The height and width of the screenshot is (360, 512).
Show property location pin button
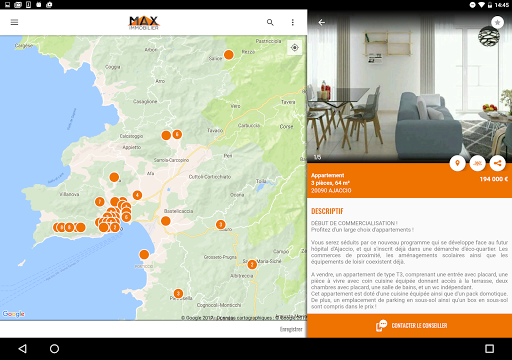(457, 163)
